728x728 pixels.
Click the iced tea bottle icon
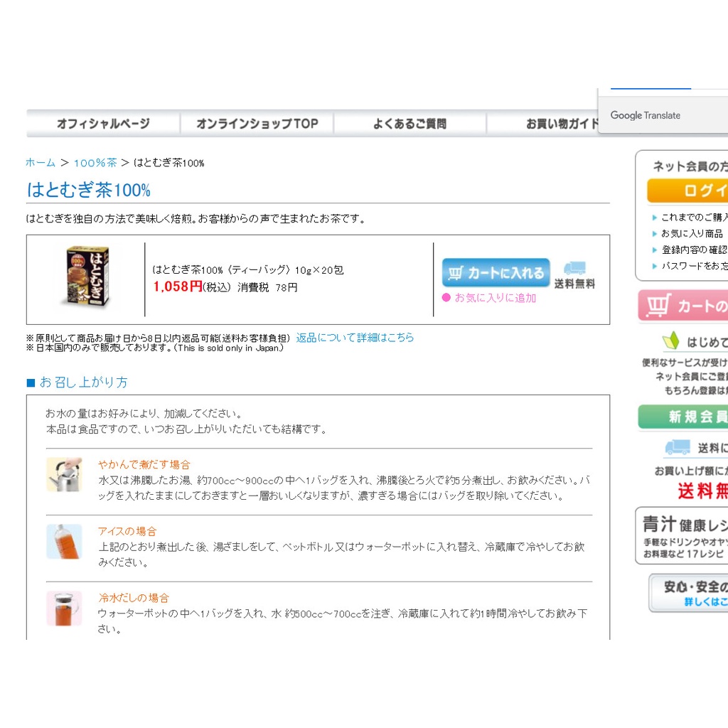[64, 541]
